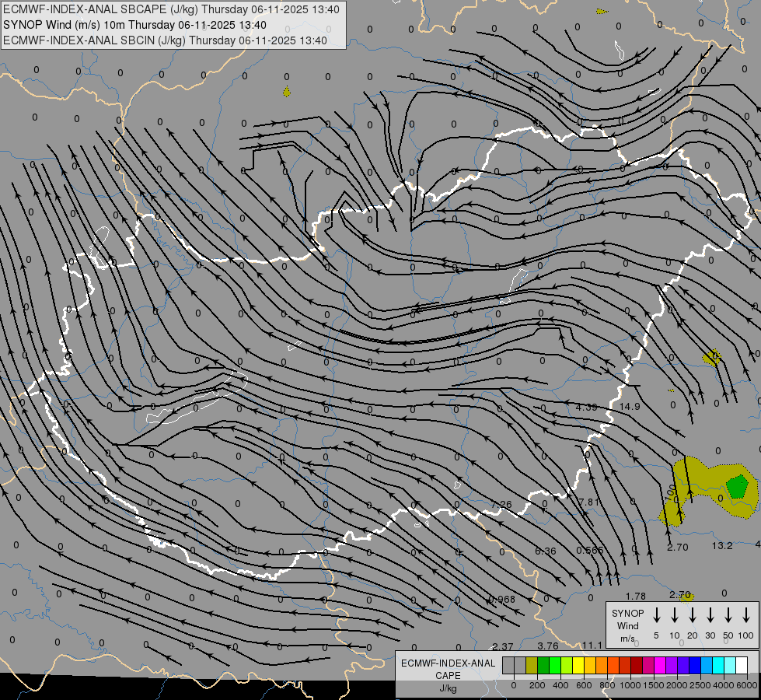This screenshot has width=761, height=700.
Task: Click the 2000 tick label on CAPE scale
Action: tap(677, 685)
